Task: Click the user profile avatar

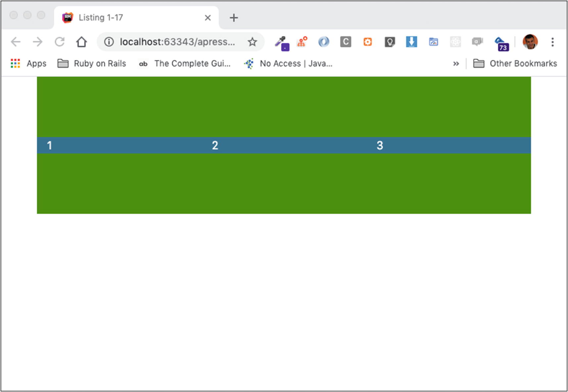Action: (x=530, y=42)
